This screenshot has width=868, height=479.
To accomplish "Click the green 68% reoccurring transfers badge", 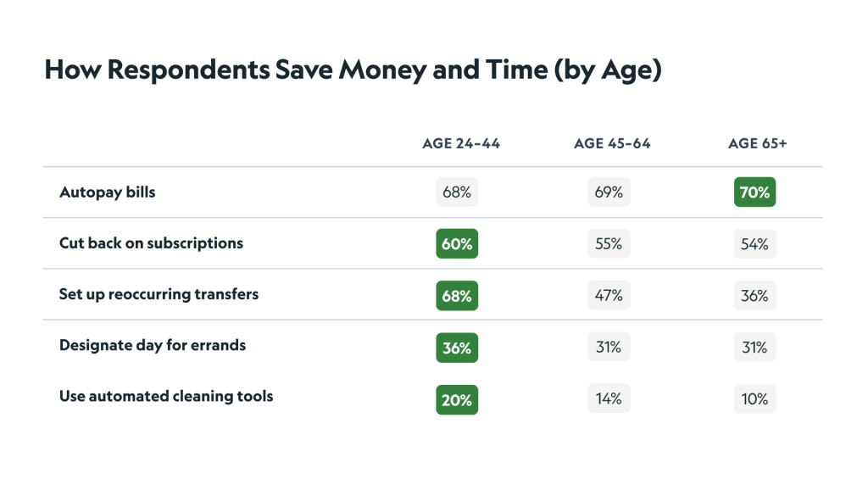I will 457,296.
